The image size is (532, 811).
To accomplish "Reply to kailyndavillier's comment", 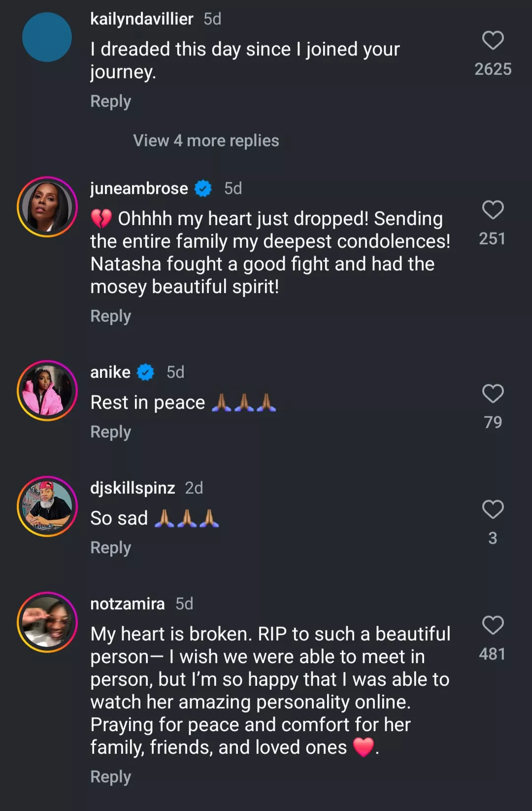I will 111,101.
